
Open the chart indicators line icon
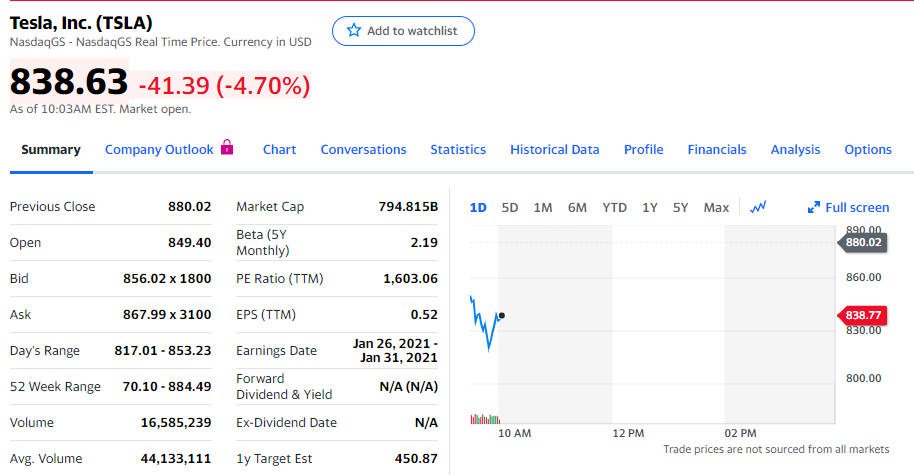[758, 207]
